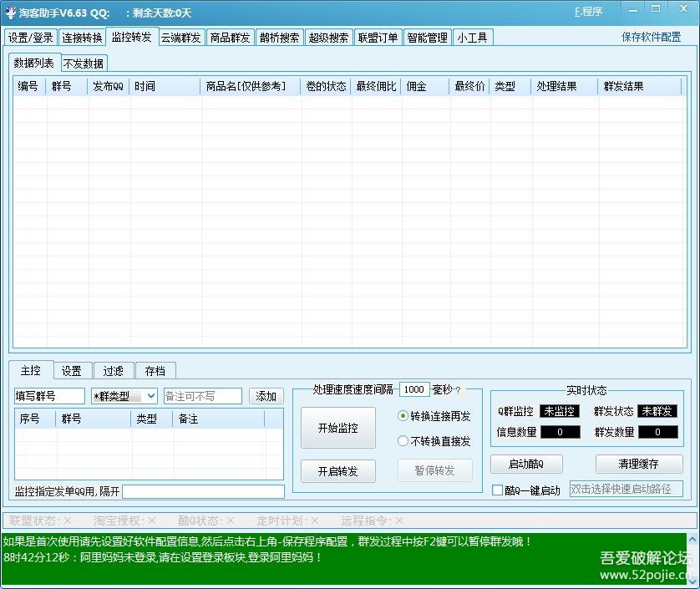Viewport: 700px width, 589px height.
Task: Click the 定时计划 status entry
Action: tap(288, 520)
